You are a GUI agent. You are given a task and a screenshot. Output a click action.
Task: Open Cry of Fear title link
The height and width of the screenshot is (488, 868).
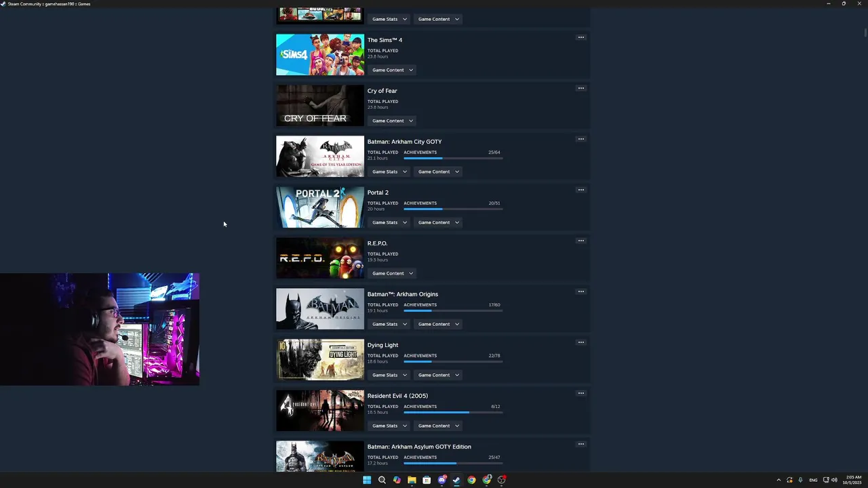tap(382, 91)
